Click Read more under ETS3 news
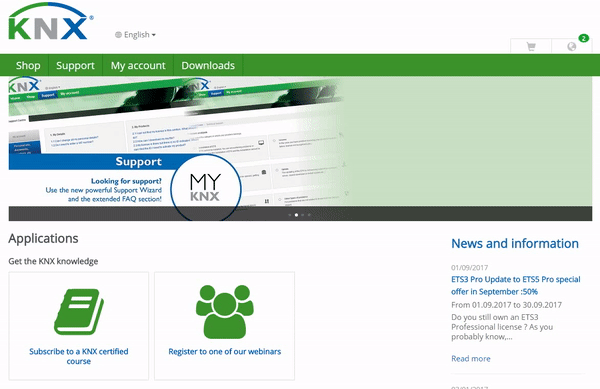Image resolution: width=600 pixels, height=389 pixels. click(471, 358)
